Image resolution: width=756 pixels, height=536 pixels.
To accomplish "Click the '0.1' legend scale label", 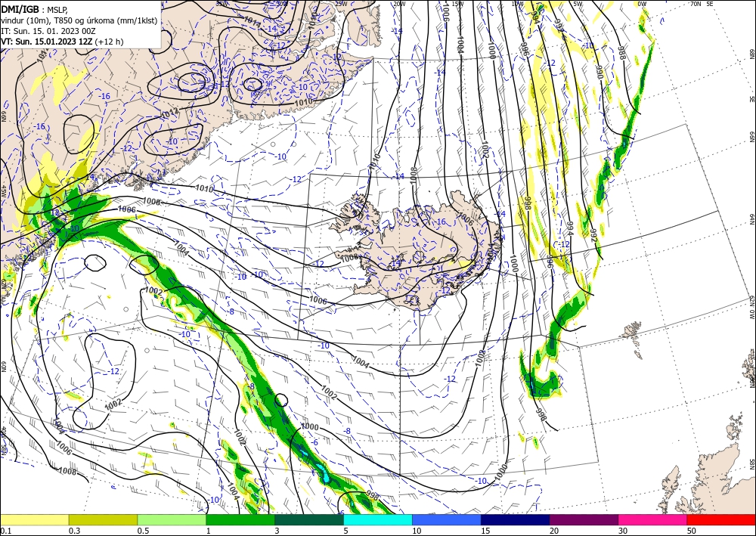I will tap(5, 531).
